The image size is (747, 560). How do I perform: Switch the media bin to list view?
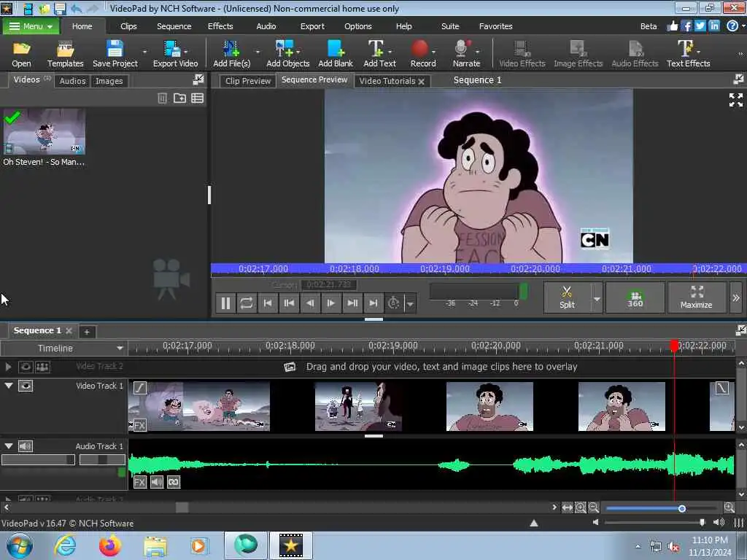[x=197, y=98]
